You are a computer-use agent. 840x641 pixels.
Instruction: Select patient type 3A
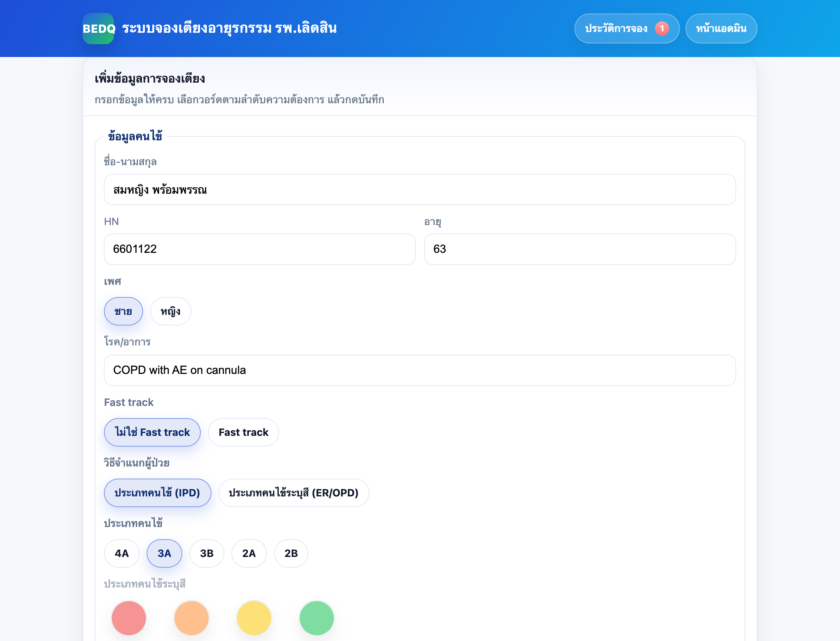pyautogui.click(x=164, y=553)
